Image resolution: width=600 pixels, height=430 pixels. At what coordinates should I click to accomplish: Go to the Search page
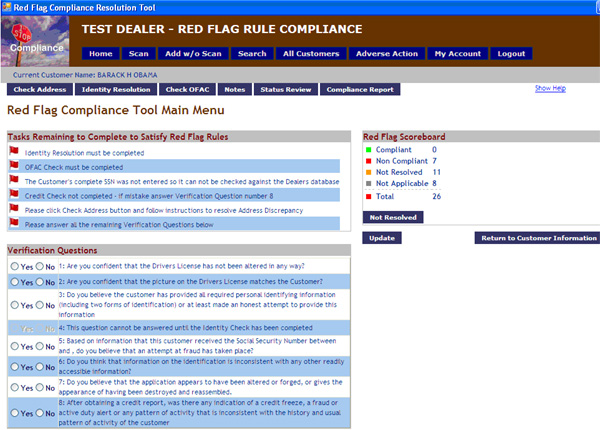(x=252, y=54)
